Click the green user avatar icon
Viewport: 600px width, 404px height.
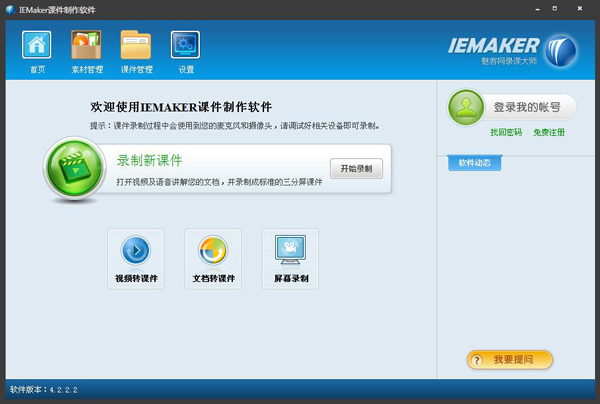pyautogui.click(x=466, y=108)
